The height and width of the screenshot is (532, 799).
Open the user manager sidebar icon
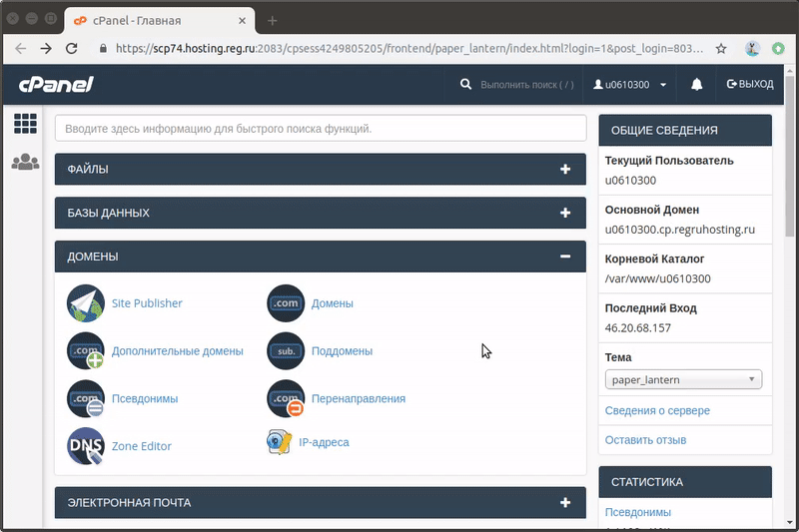click(x=25, y=162)
